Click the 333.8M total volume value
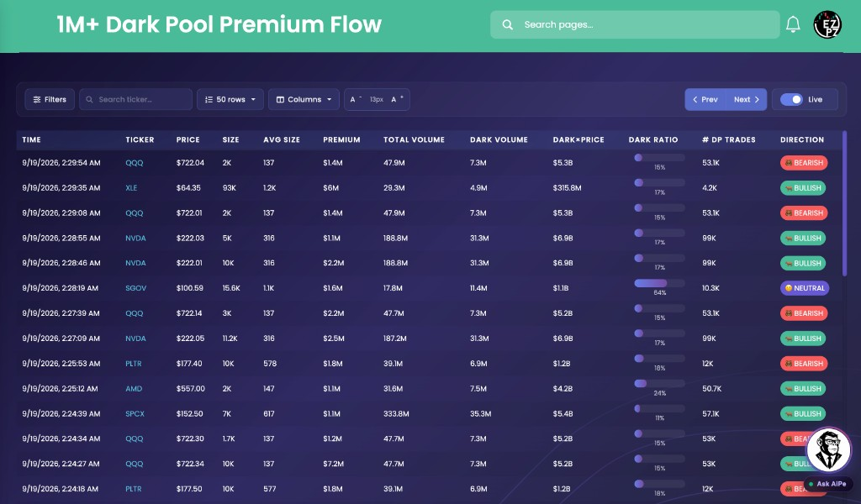The width and height of the screenshot is (861, 504). point(396,414)
